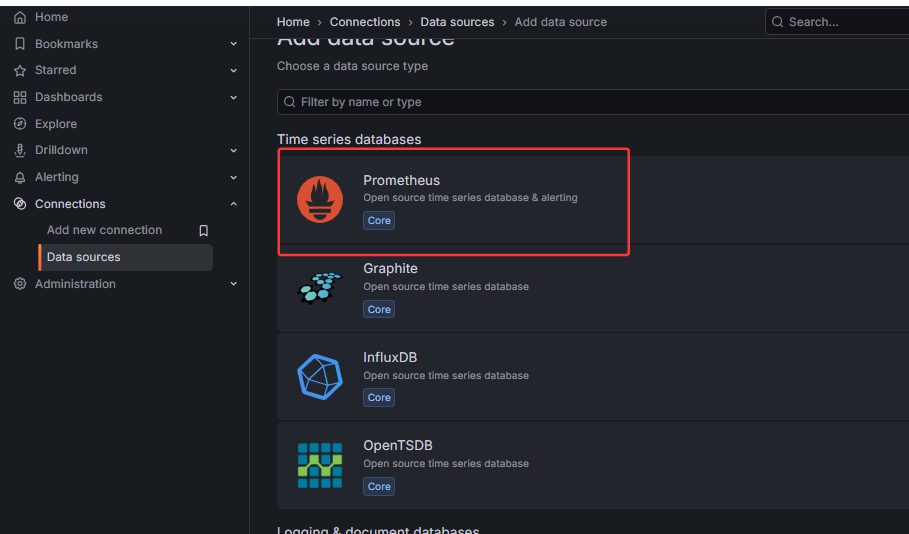Select the Prometheus data source title
The image size is (909, 534).
(402, 181)
